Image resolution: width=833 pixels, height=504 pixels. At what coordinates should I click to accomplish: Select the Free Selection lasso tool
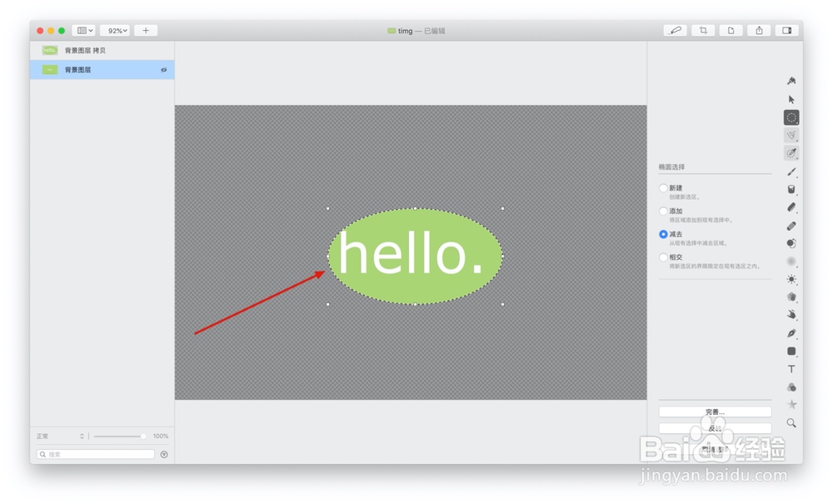tap(791, 136)
